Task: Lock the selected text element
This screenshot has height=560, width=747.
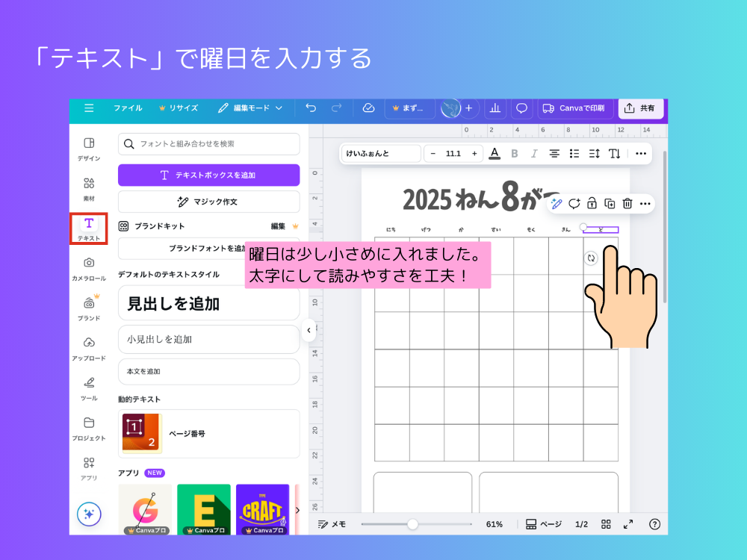Action: (591, 203)
